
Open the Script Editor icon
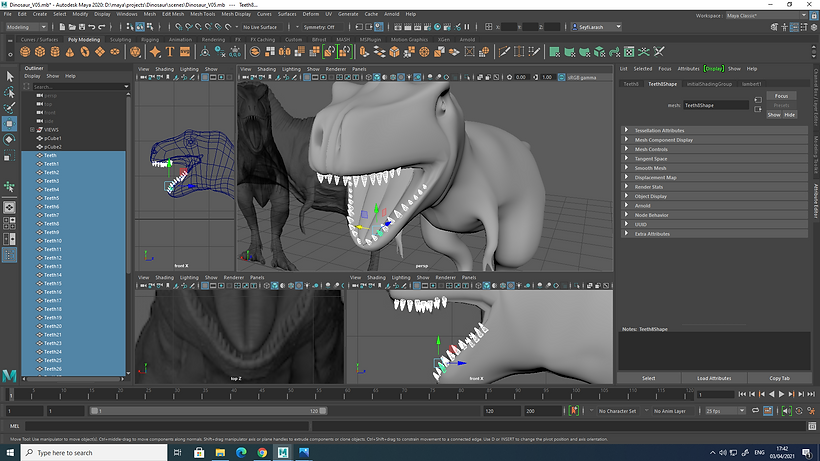[x=812, y=426]
